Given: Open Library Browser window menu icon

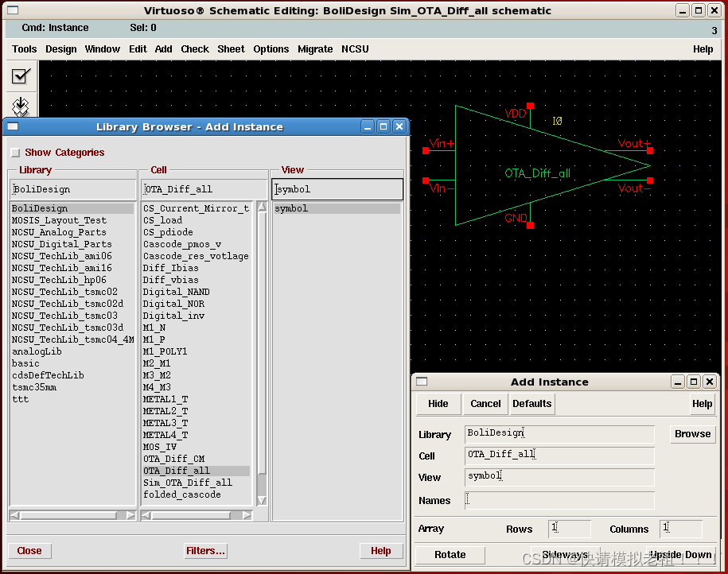Looking at the screenshot, I should coord(13,126).
